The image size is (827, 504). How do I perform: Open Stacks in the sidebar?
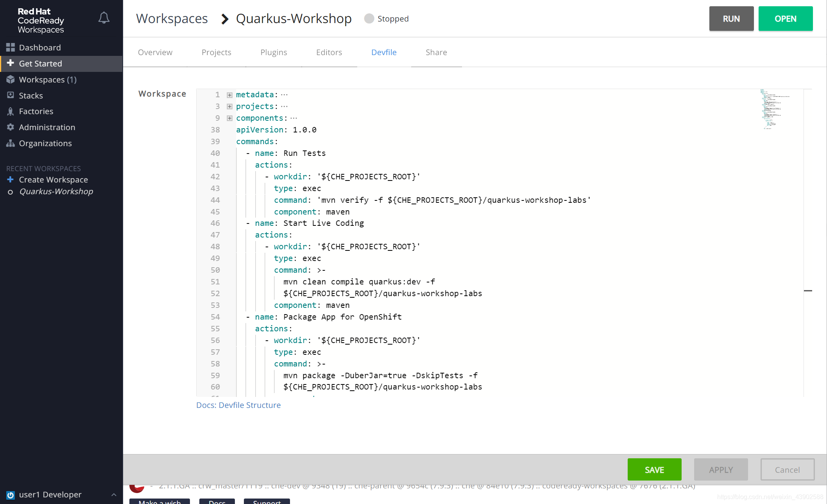61,96
